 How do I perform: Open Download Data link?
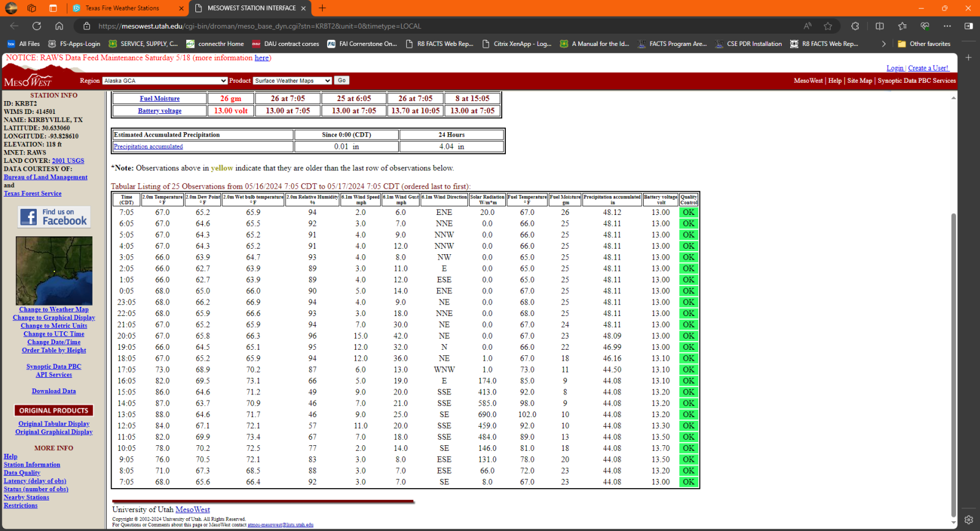[54, 391]
